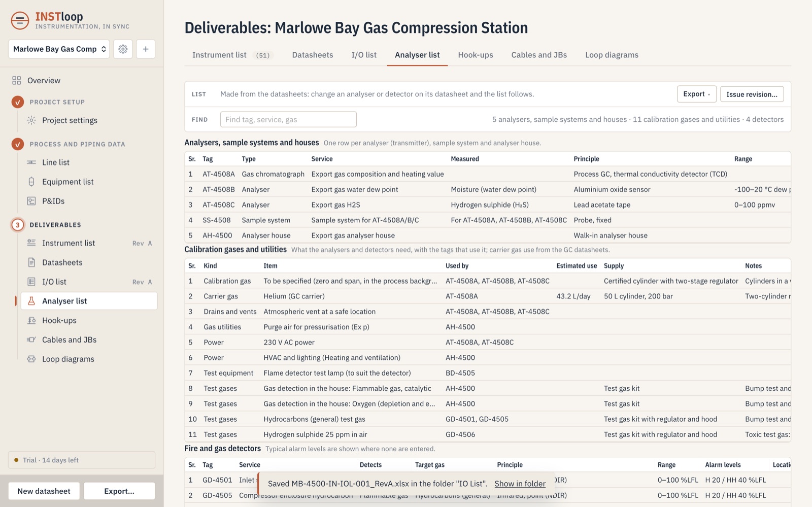Click the INSTloop logo icon

(20, 20)
